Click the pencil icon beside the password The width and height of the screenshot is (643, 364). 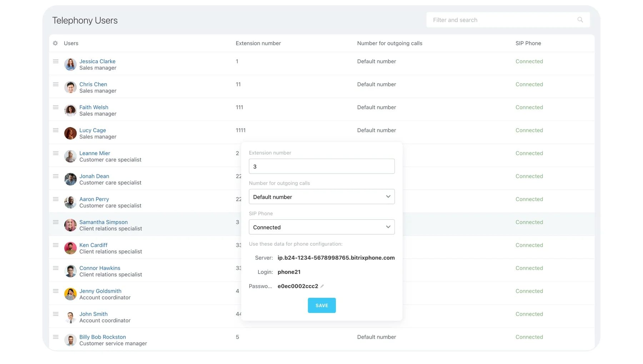[x=322, y=286]
